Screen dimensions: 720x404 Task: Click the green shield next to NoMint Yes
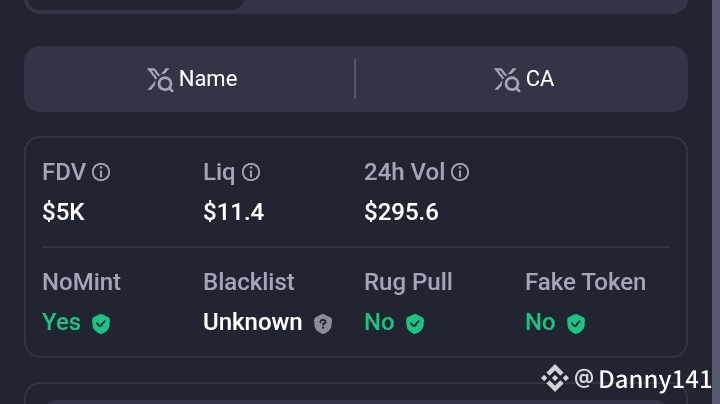click(101, 323)
